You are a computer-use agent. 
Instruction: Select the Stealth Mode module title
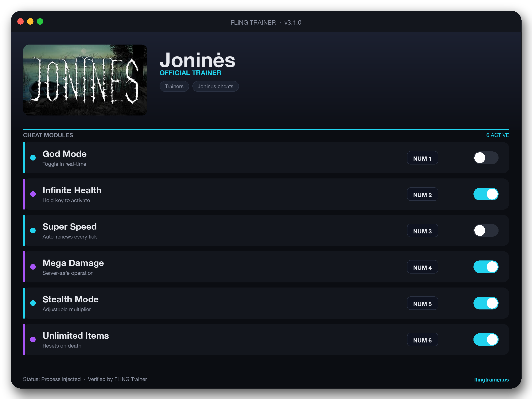click(70, 299)
